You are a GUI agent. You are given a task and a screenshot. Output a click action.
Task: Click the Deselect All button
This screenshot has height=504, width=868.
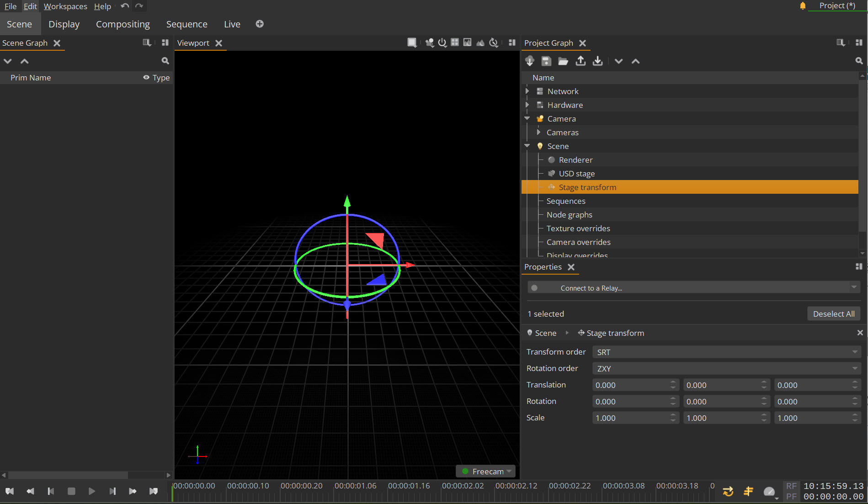[833, 314]
